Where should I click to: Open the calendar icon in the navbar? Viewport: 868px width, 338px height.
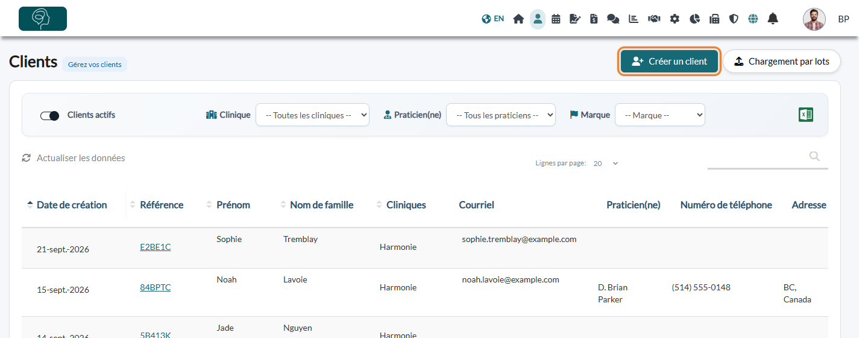(x=556, y=19)
